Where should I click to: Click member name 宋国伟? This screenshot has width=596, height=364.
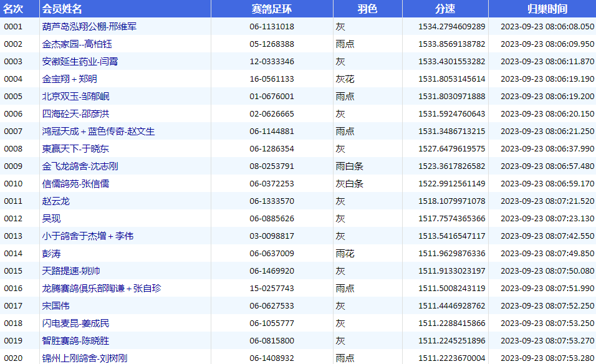click(56, 306)
